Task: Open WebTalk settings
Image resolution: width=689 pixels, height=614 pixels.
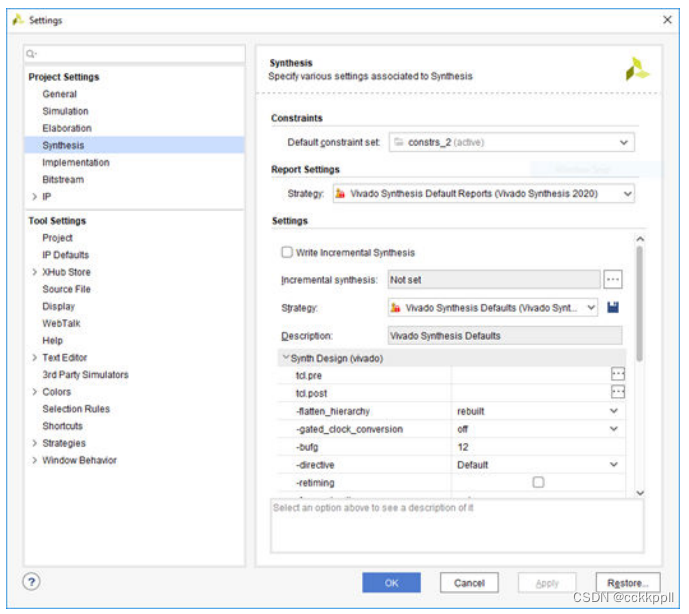Action: [x=61, y=323]
